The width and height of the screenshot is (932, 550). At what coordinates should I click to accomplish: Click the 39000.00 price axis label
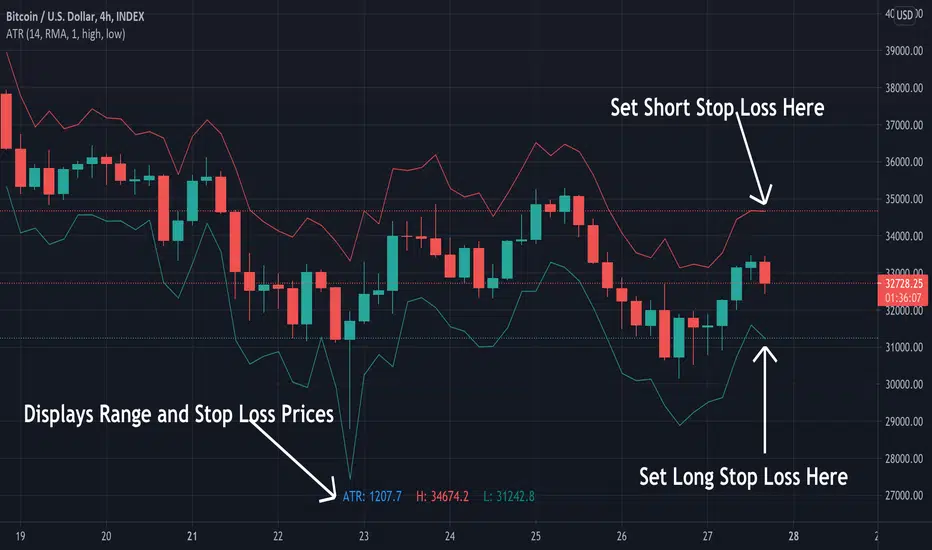pos(901,52)
